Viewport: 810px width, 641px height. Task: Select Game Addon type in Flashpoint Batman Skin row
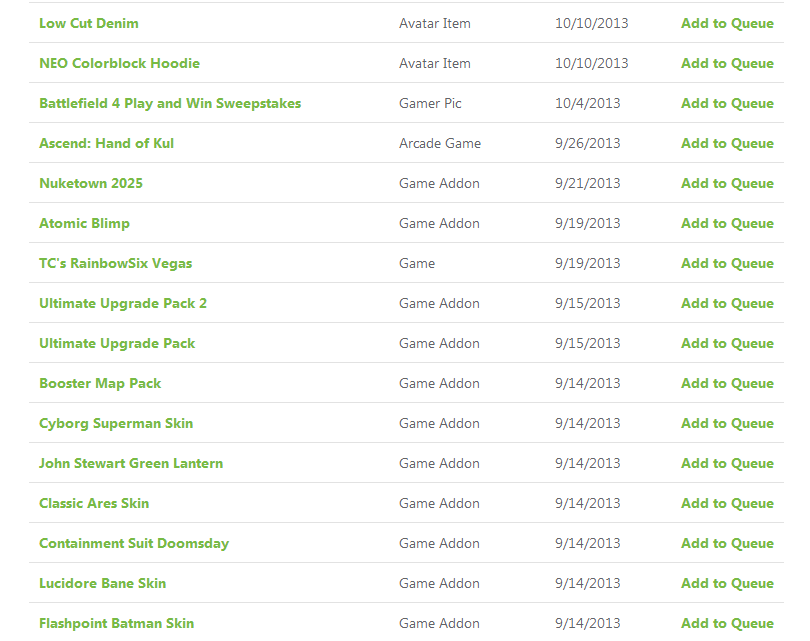tap(439, 623)
